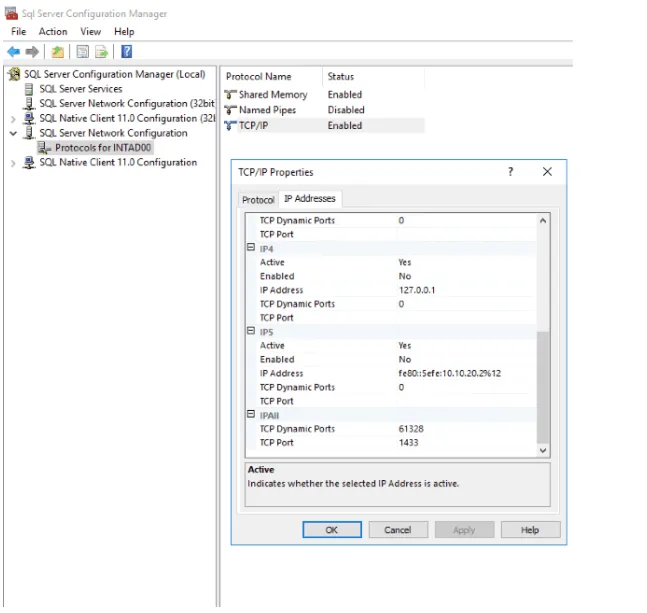647x613 pixels.
Task: Open the File menu
Action: click(x=19, y=32)
